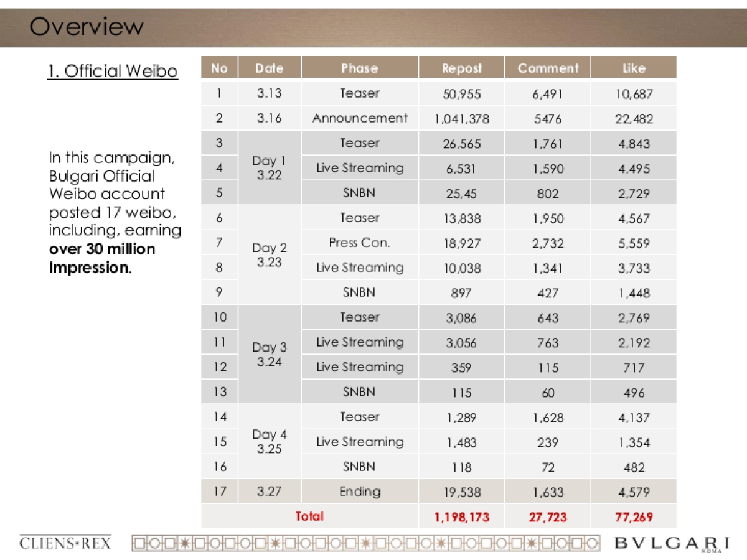Screen dimensions: 747x560
Task: Select the 'Phase' column header
Action: click(x=360, y=68)
